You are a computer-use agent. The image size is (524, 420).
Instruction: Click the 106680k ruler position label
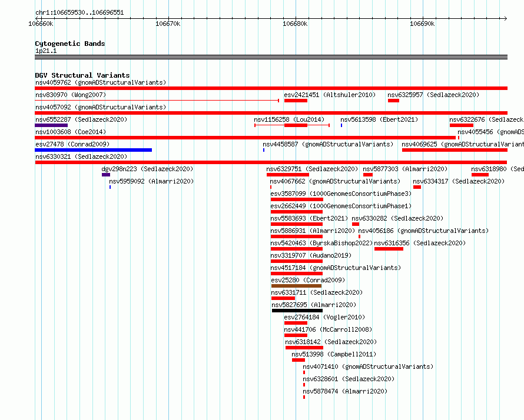tap(295, 24)
